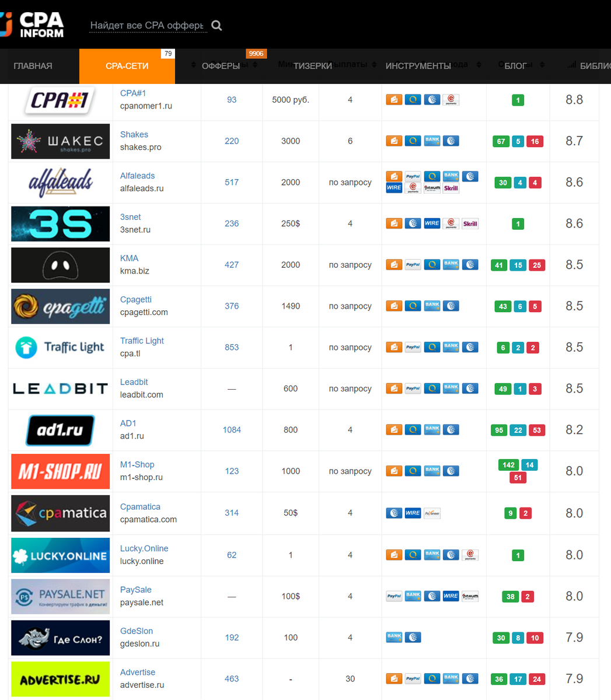Click the ШАКЕС logo thumbnail
The width and height of the screenshot is (611, 700).
tap(60, 141)
